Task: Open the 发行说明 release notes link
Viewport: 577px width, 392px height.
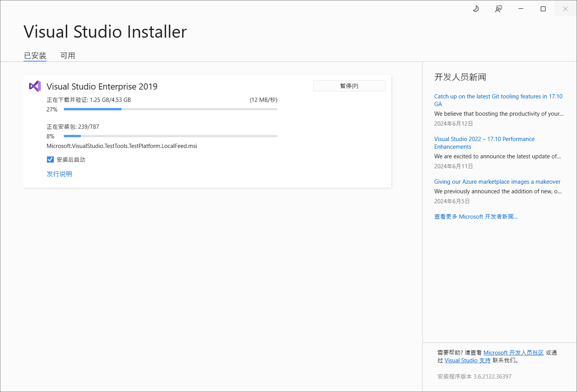Action: pos(59,174)
